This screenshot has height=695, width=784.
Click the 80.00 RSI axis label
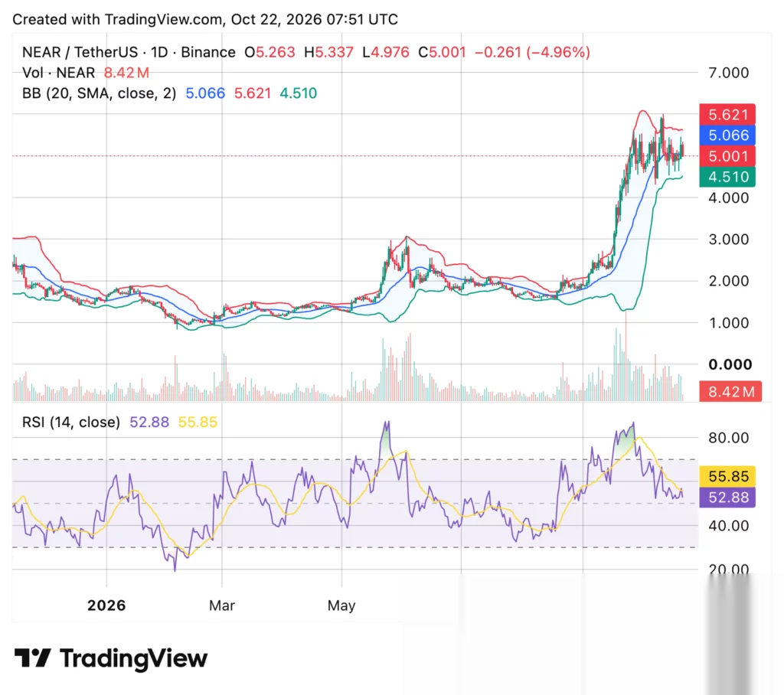click(729, 438)
